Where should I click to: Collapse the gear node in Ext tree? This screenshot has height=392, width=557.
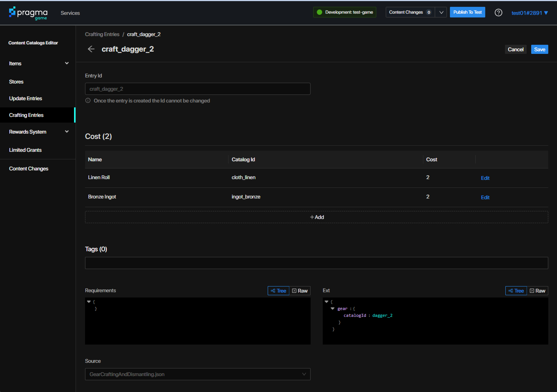tap(333, 309)
